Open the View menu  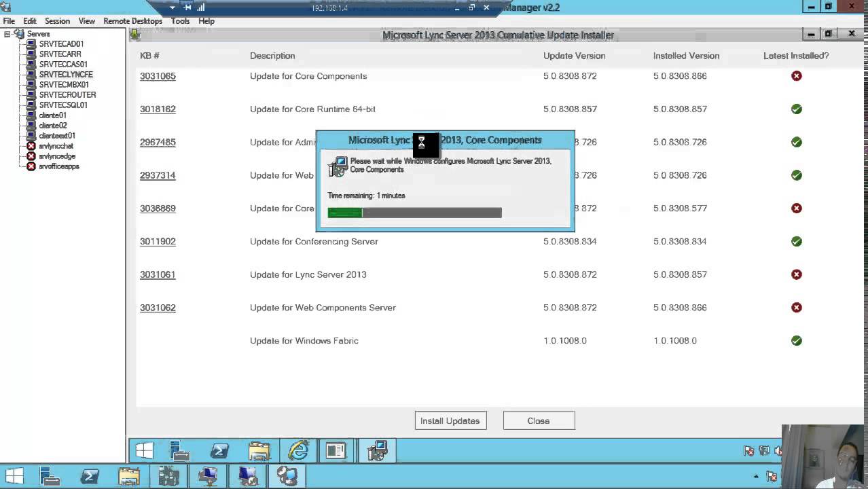pyautogui.click(x=86, y=21)
